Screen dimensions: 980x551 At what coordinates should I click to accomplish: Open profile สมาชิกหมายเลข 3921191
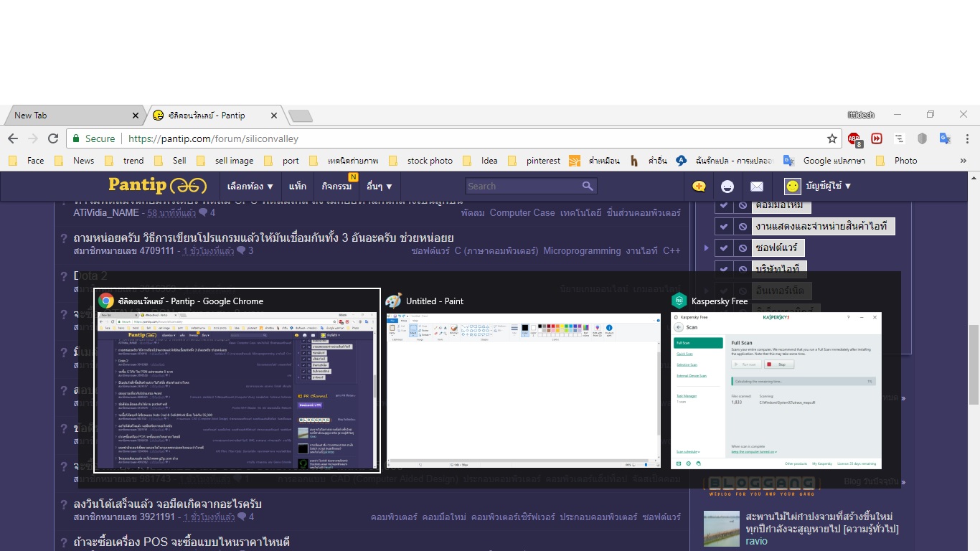coord(123,517)
